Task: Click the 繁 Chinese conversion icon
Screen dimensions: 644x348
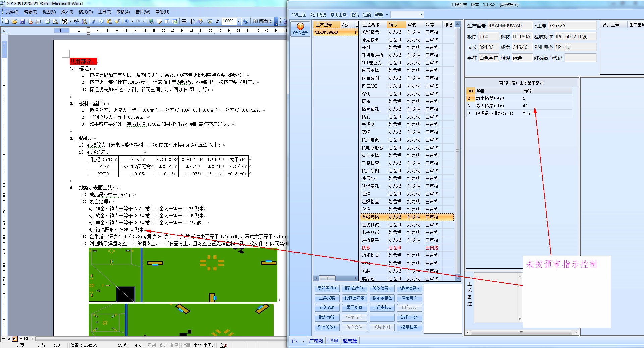Action: tap(65, 21)
